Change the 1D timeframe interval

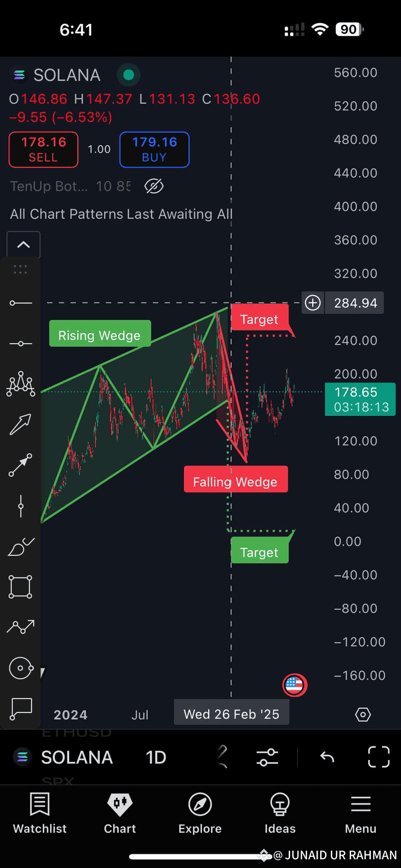tap(156, 757)
